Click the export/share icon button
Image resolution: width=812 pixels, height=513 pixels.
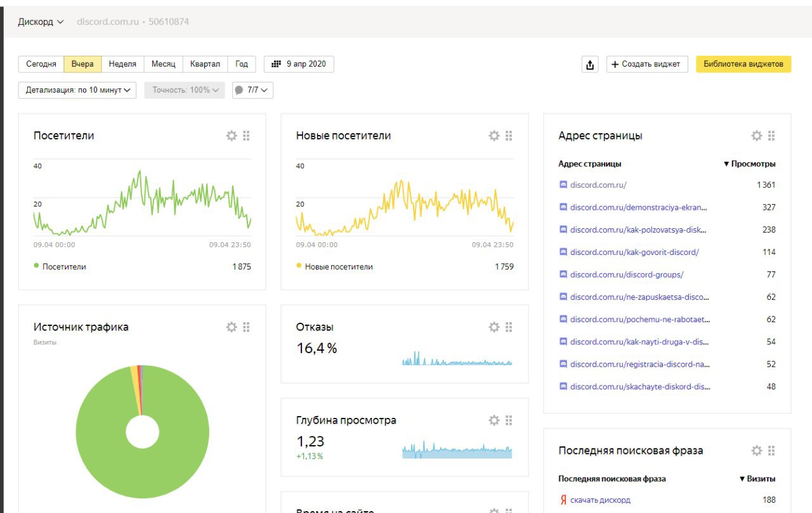591,64
